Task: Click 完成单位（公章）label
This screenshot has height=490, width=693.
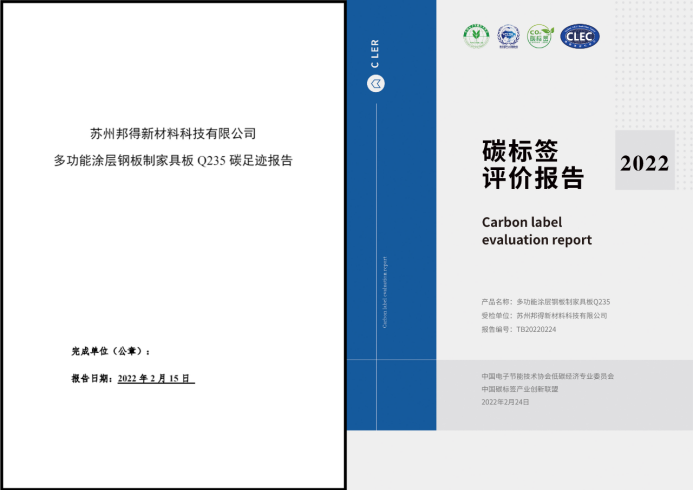Action: point(111,351)
